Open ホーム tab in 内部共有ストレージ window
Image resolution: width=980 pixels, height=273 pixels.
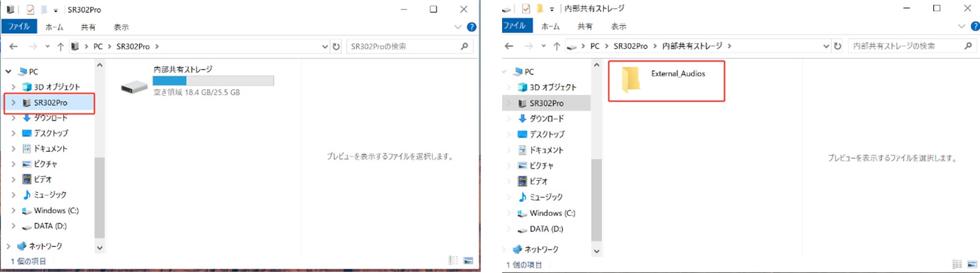pos(551,27)
